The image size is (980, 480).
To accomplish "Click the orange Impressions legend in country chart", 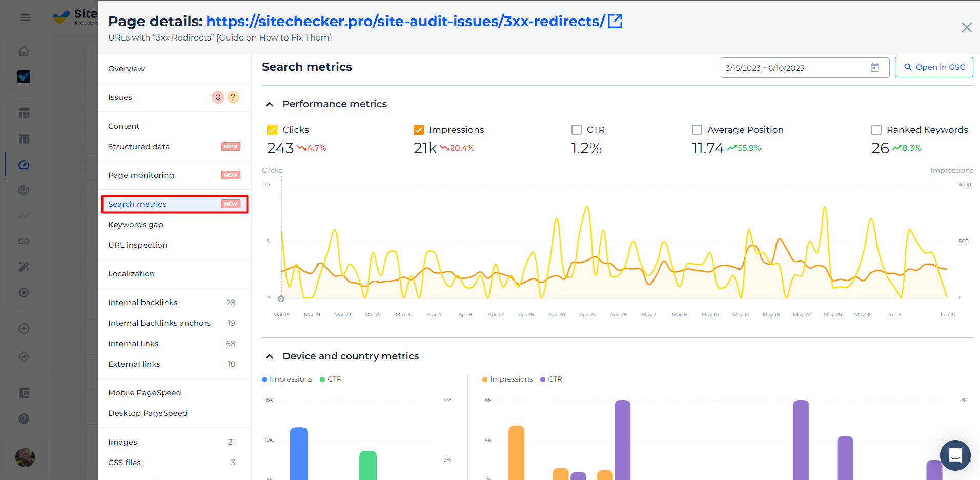I will (507, 379).
